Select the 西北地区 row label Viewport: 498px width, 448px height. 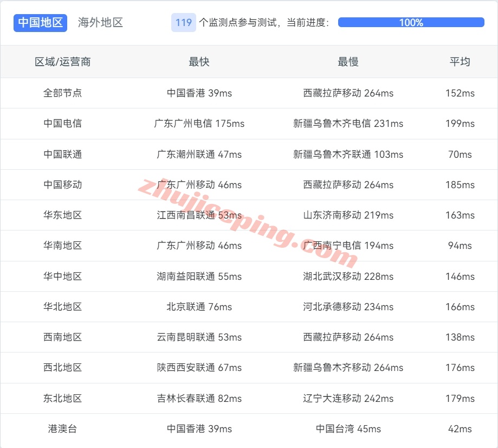tap(62, 368)
